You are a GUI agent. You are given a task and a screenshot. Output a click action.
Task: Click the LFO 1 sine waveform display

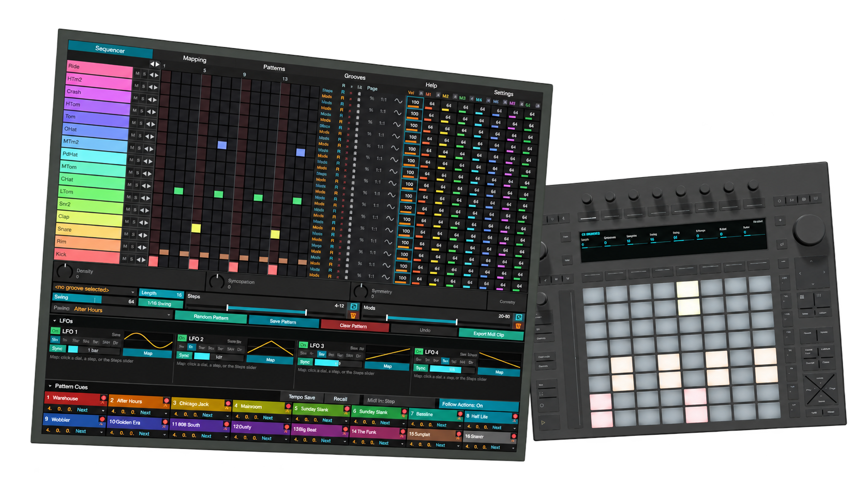[x=148, y=341]
